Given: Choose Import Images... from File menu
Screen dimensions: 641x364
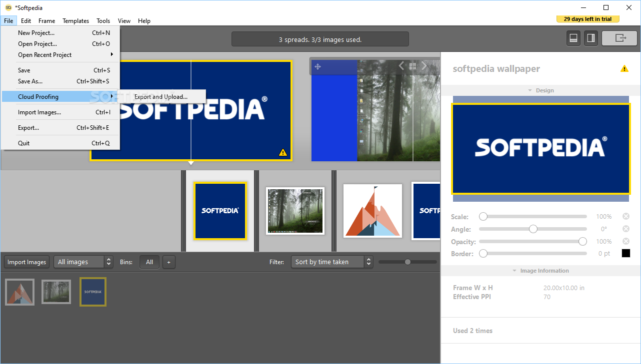Looking at the screenshot, I should [x=60, y=112].
